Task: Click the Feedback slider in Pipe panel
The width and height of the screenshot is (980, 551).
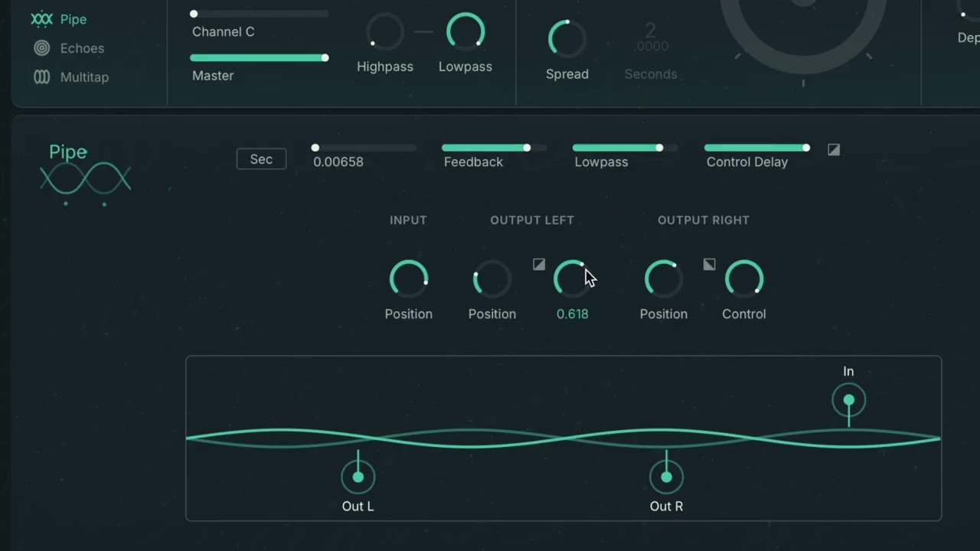Action: click(494, 148)
